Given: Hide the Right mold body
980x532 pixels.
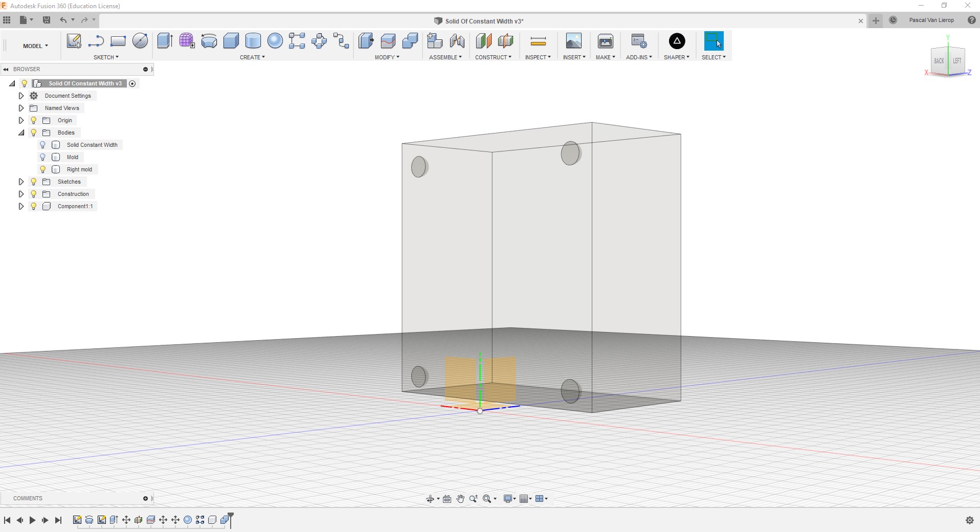Looking at the screenshot, I should [43, 169].
